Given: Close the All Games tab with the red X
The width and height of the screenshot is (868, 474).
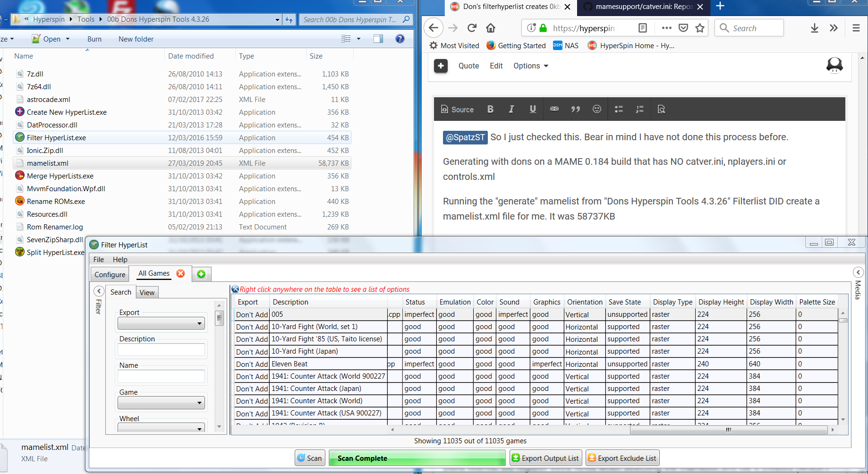Looking at the screenshot, I should 180,273.
